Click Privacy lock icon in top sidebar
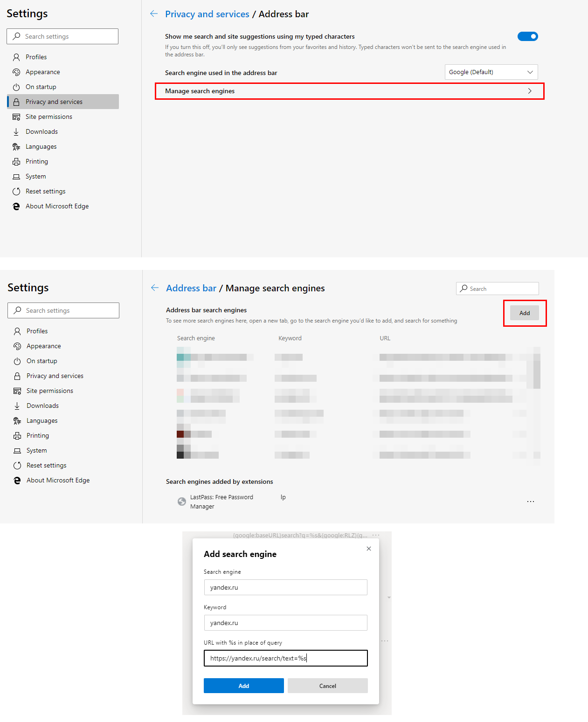 point(16,102)
